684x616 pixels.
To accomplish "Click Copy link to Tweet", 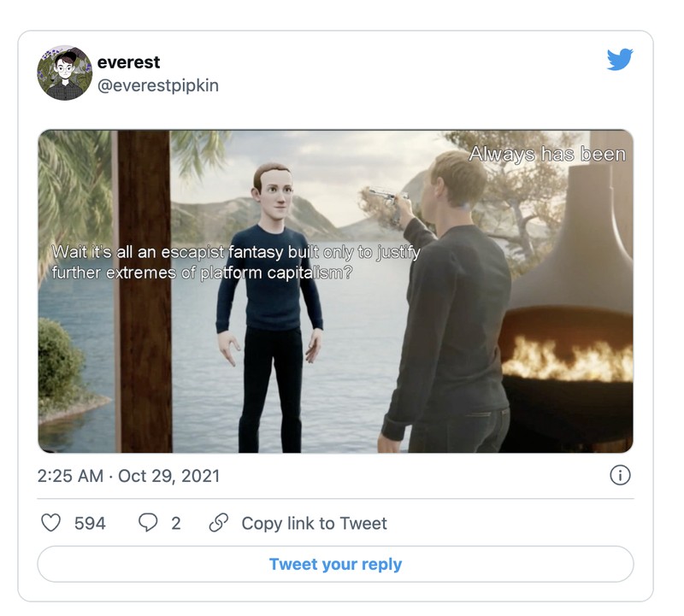I will 313,524.
